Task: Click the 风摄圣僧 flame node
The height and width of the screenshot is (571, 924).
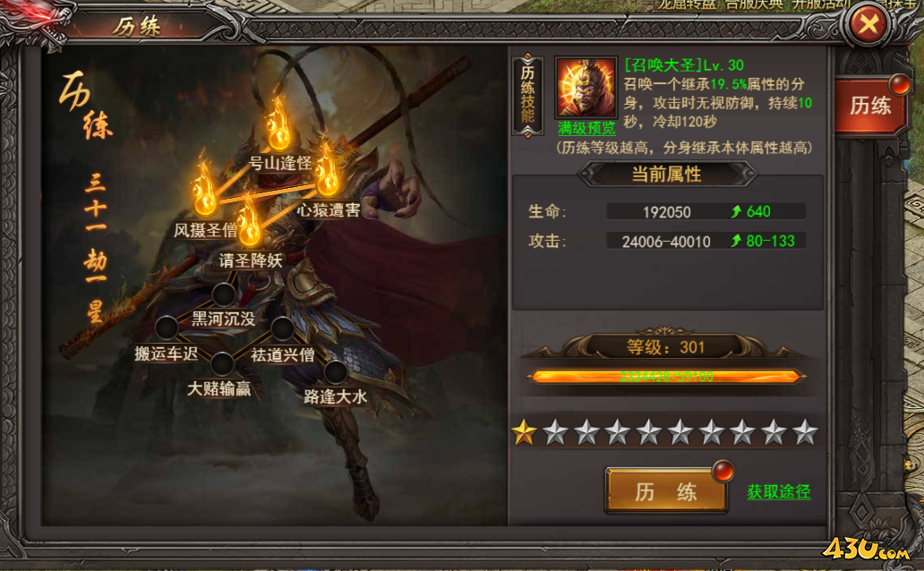Action: pos(204,189)
